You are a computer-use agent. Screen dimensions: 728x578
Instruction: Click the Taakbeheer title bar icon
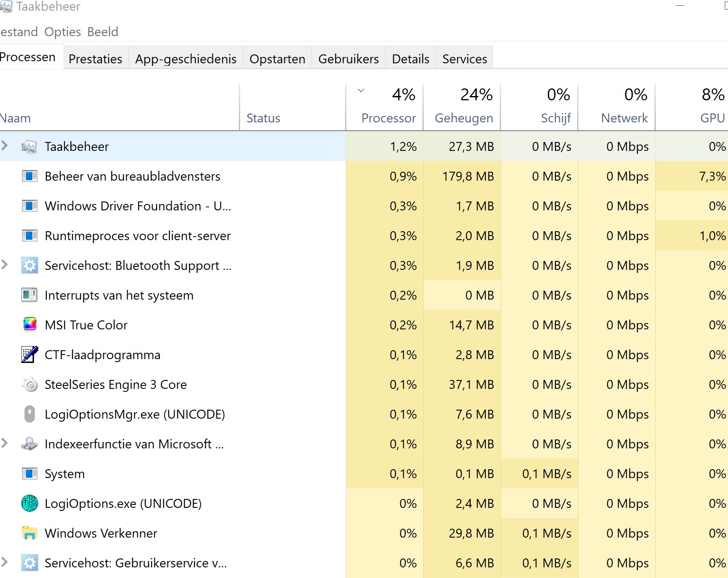coord(6,6)
